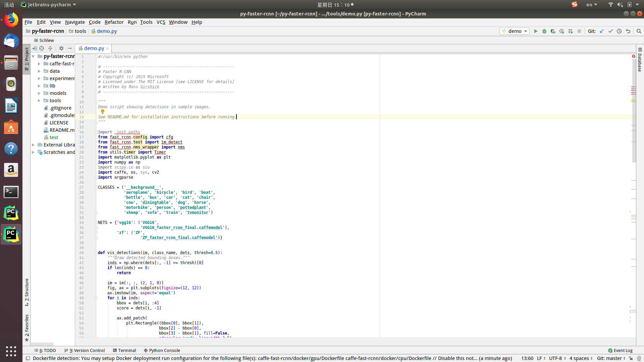This screenshot has width=644, height=362.
Task: Open the demo run configuration dropdown
Action: click(x=515, y=31)
